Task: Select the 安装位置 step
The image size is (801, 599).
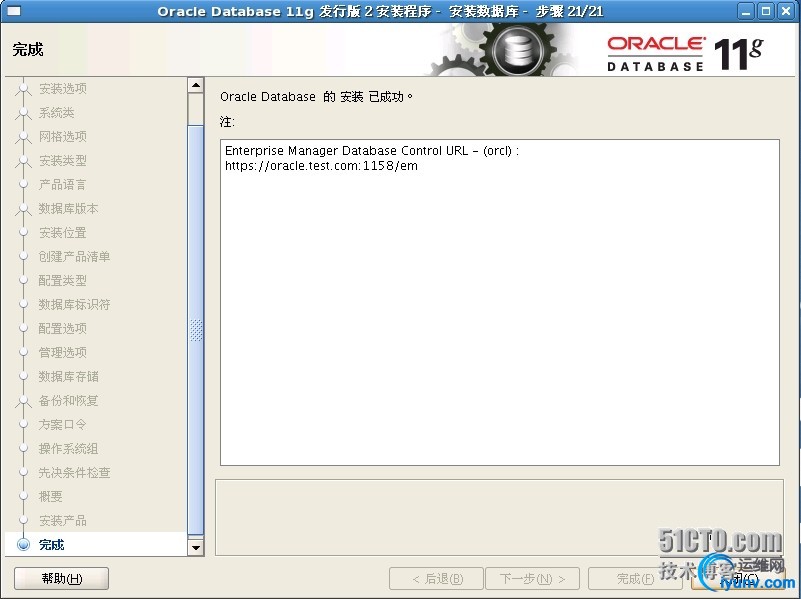Action: tap(62, 232)
